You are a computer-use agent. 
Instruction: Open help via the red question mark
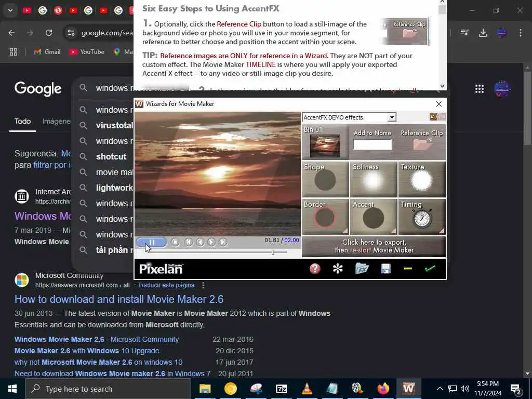(315, 269)
